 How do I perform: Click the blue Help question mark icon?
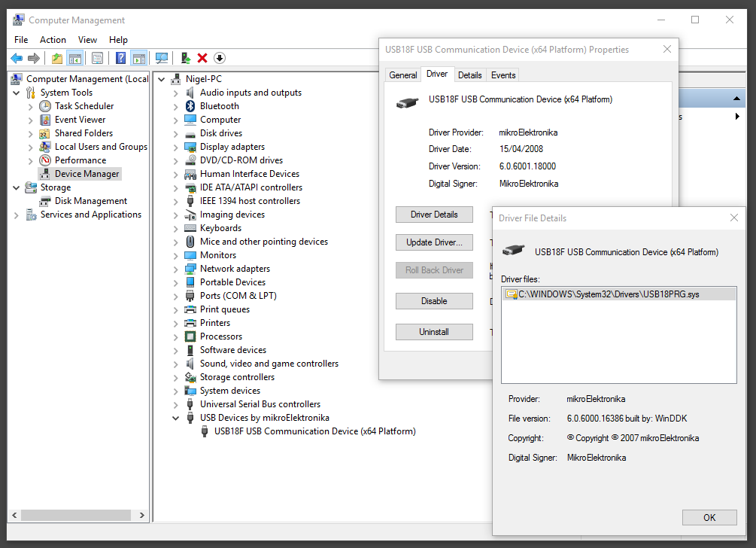pyautogui.click(x=120, y=58)
